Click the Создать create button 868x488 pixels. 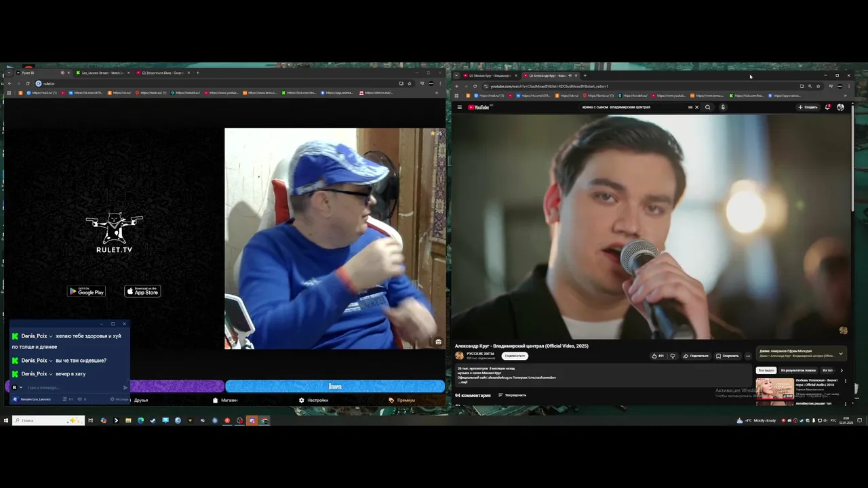(808, 107)
